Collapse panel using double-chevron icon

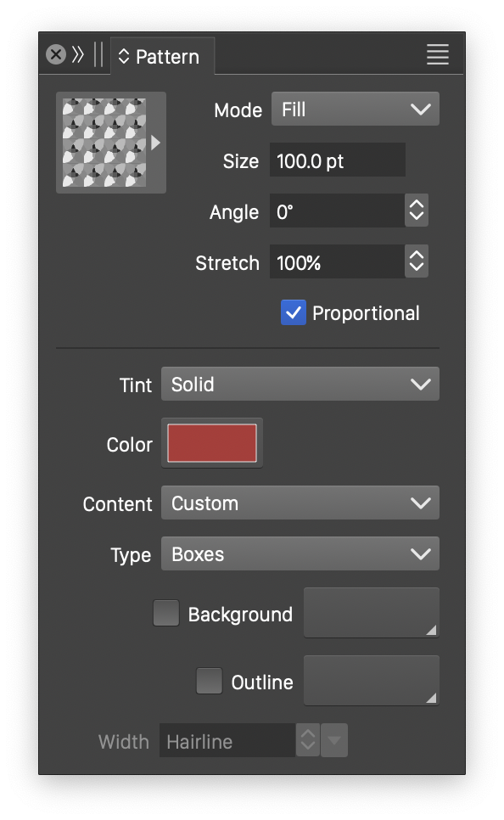pyautogui.click(x=78, y=54)
